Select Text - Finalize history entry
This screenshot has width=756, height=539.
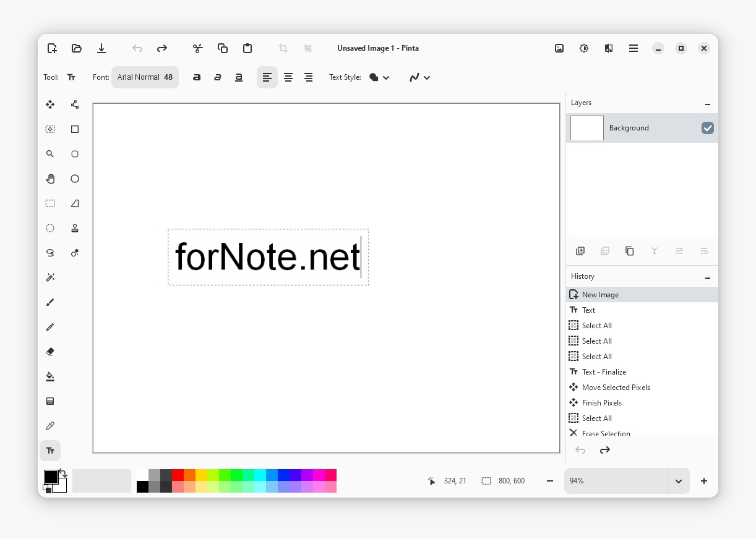tap(642, 372)
